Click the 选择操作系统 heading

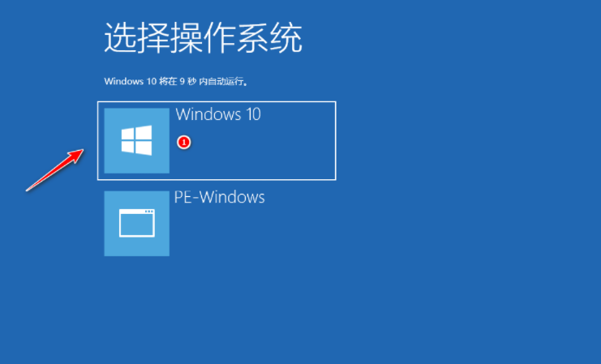(203, 37)
